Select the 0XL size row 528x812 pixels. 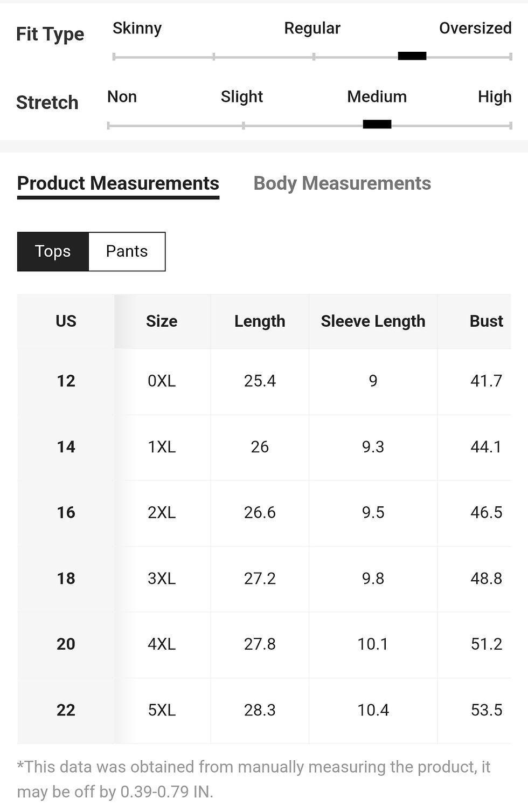(264, 381)
